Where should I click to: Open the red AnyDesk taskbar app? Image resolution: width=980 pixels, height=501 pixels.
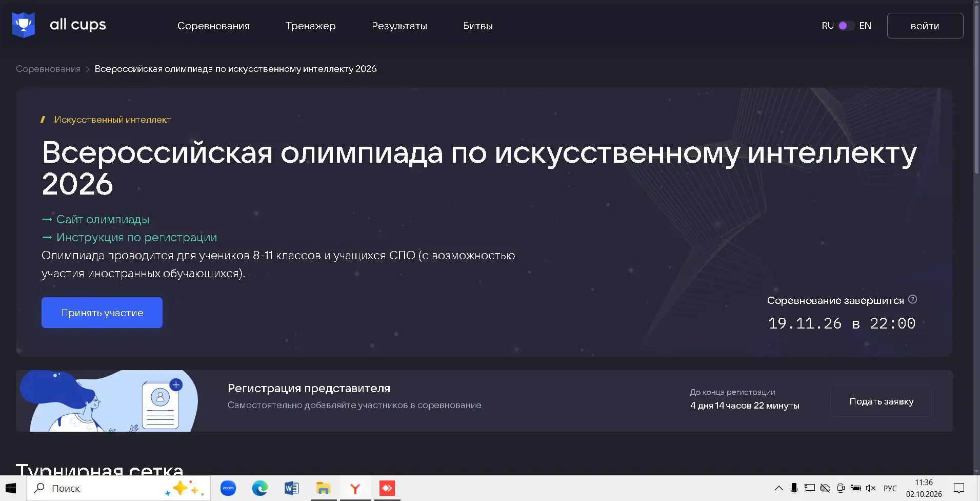click(x=387, y=488)
